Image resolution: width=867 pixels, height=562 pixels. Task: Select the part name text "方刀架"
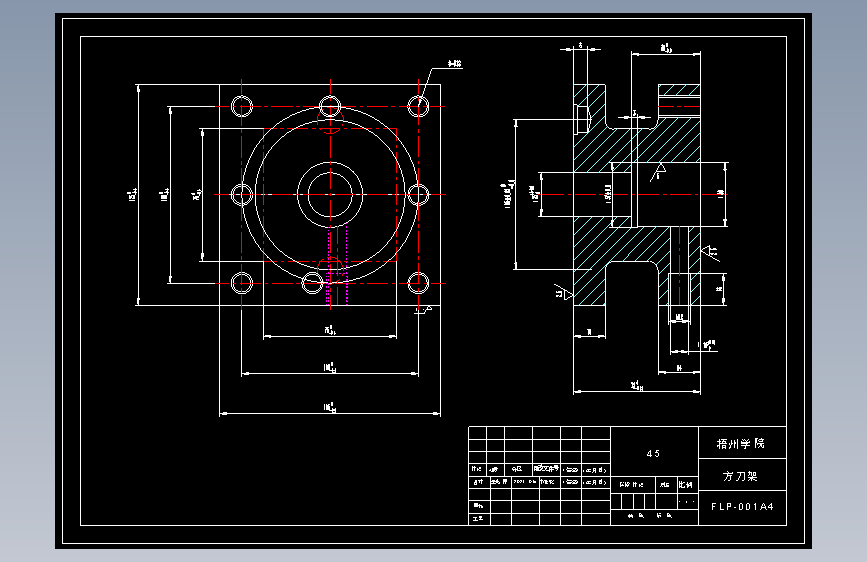[740, 476]
